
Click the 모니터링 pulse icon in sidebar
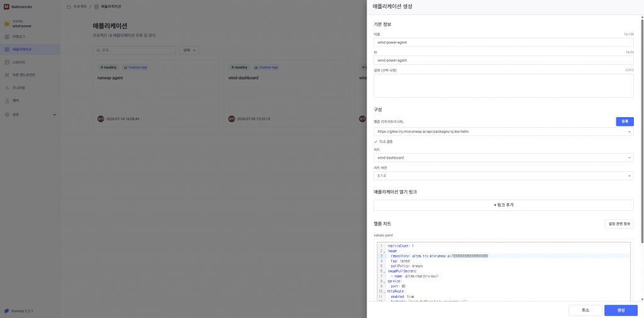pos(7,88)
